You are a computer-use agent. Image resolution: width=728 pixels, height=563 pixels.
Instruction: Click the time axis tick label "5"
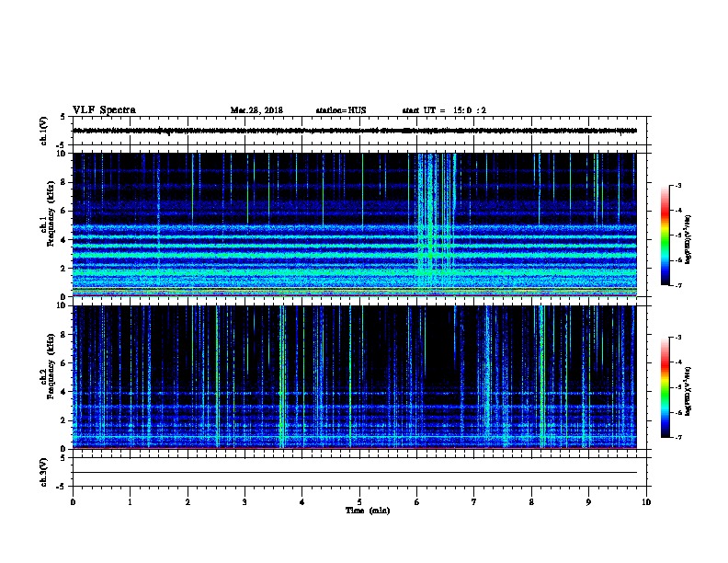pyautogui.click(x=359, y=501)
